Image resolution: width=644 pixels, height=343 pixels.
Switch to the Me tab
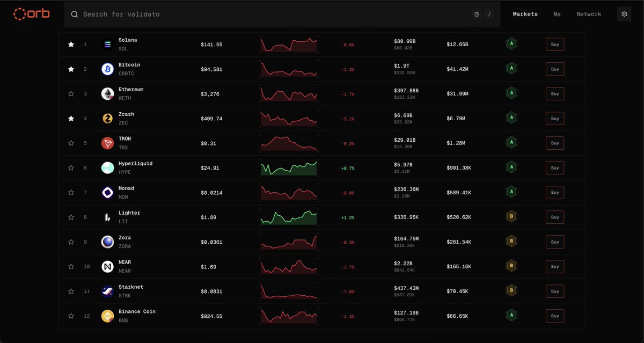(x=557, y=14)
